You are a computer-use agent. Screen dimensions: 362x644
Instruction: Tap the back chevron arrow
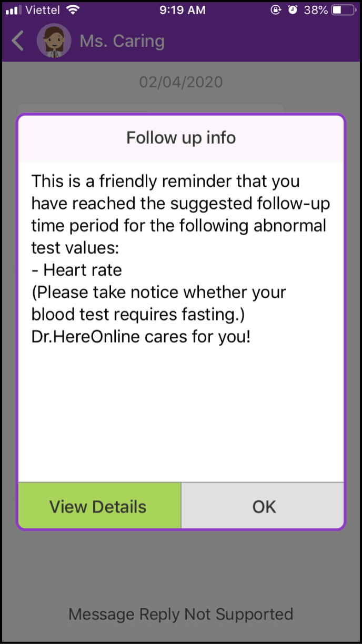(x=18, y=41)
